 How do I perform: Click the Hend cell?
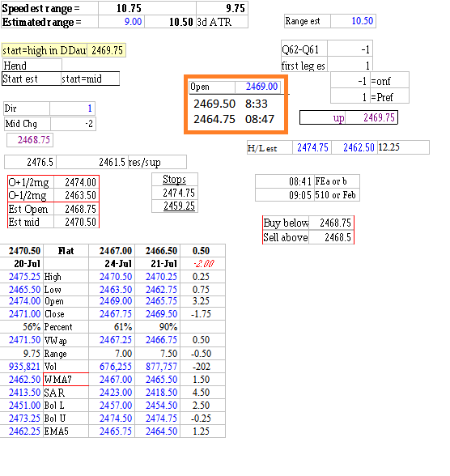point(32,66)
